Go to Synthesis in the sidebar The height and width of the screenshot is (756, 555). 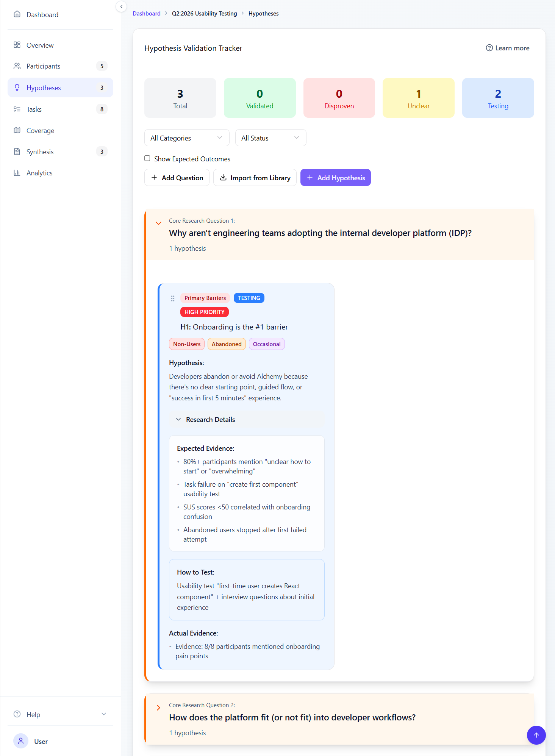point(40,152)
